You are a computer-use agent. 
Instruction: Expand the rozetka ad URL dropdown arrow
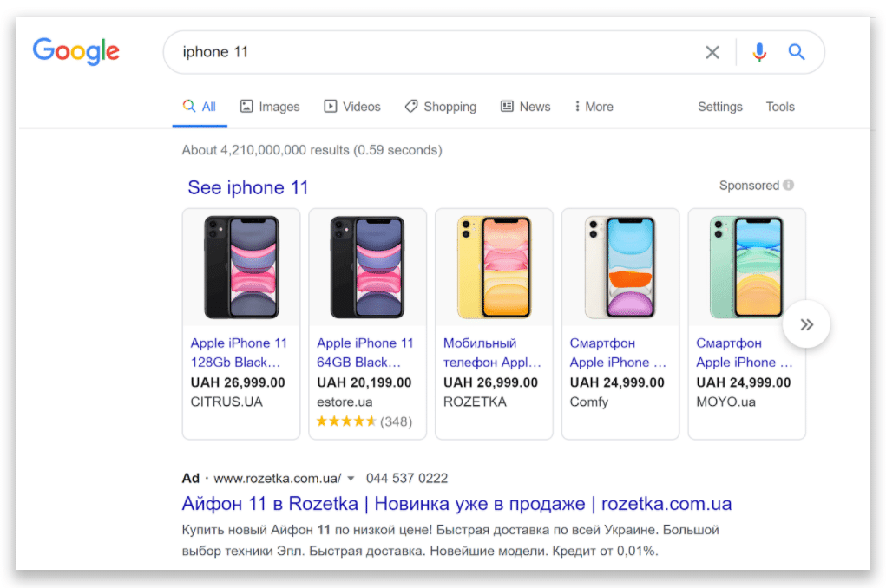click(351, 479)
